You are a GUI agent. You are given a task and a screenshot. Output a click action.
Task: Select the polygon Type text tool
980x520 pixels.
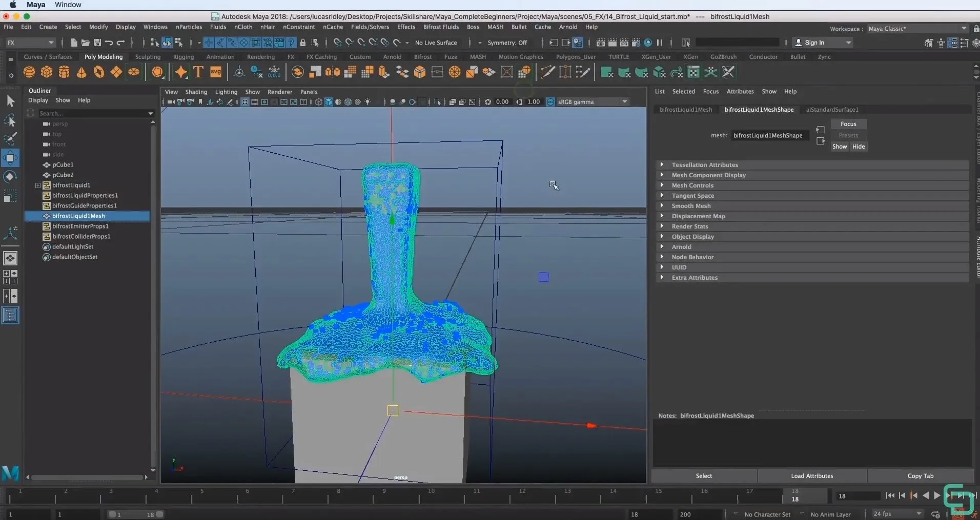(198, 72)
